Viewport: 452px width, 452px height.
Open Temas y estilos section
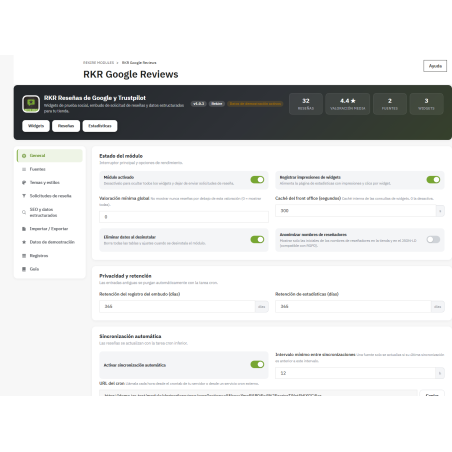pos(50,182)
